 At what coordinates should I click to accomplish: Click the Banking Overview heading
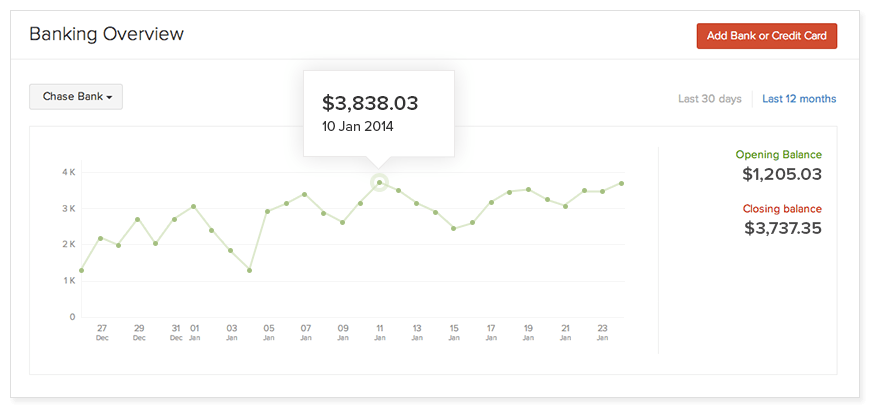point(106,34)
